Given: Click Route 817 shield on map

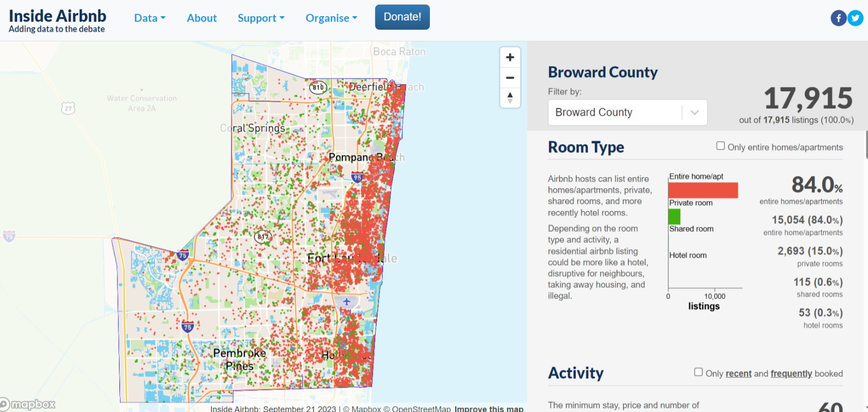Looking at the screenshot, I should pyautogui.click(x=263, y=236).
